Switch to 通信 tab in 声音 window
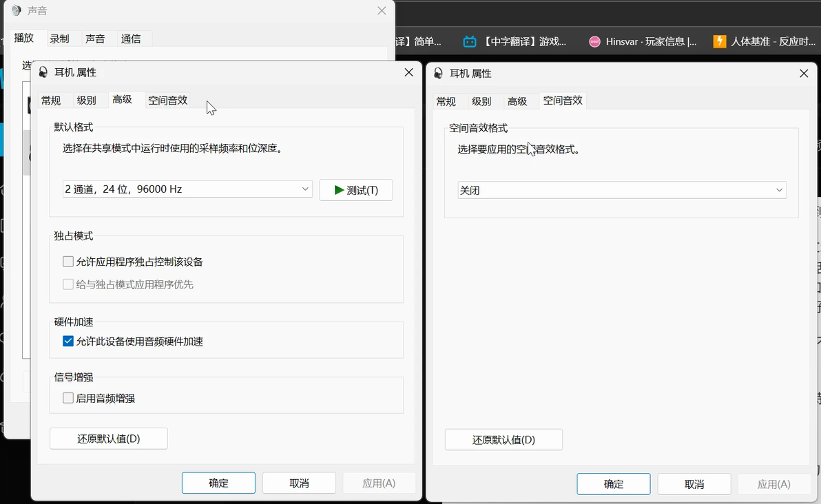Viewport: 821px width, 504px height. pos(131,39)
